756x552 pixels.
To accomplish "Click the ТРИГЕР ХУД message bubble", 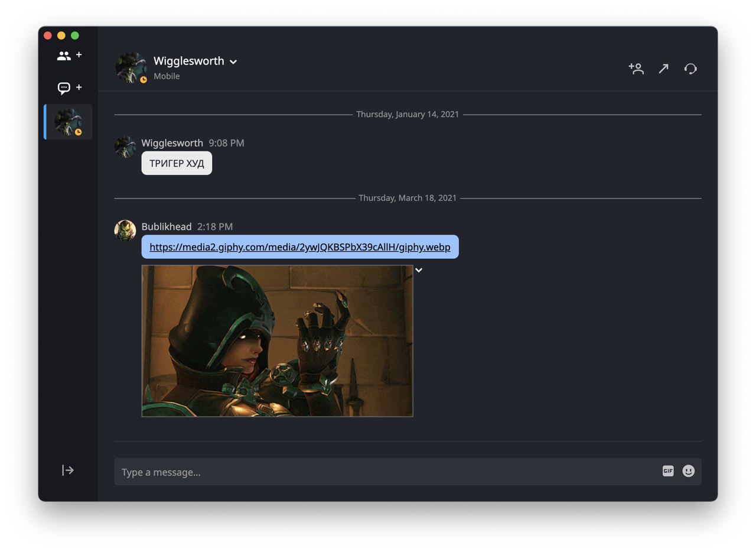I will 177,163.
